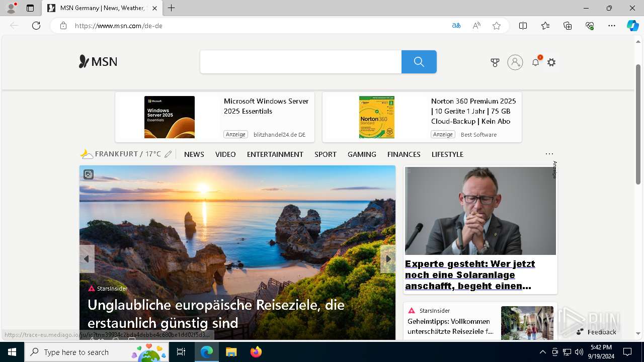
Task: Open the Windows Start menu
Action: [x=12, y=352]
